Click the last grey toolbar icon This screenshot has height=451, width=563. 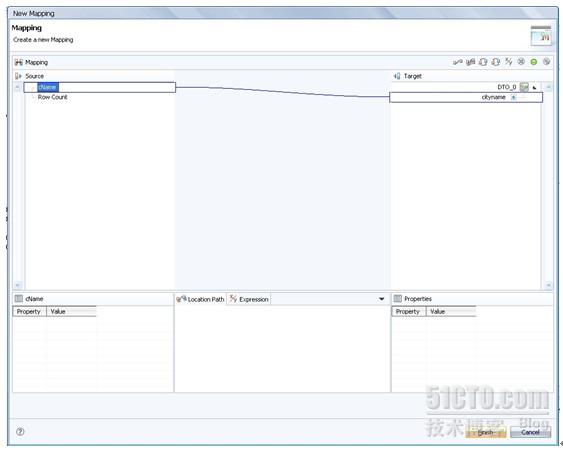coord(546,62)
